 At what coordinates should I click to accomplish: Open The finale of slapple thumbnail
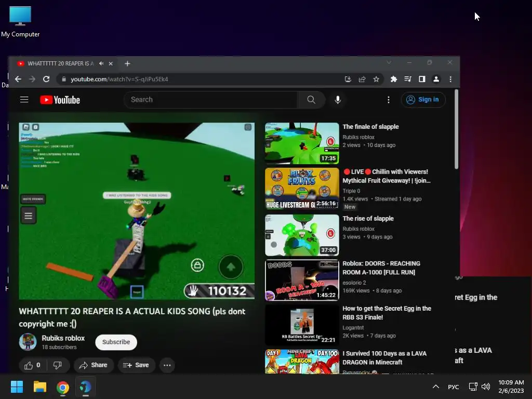coord(302,143)
